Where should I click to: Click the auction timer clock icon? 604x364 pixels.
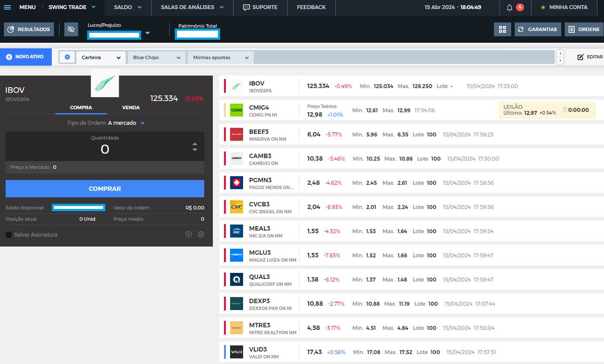(x=564, y=110)
